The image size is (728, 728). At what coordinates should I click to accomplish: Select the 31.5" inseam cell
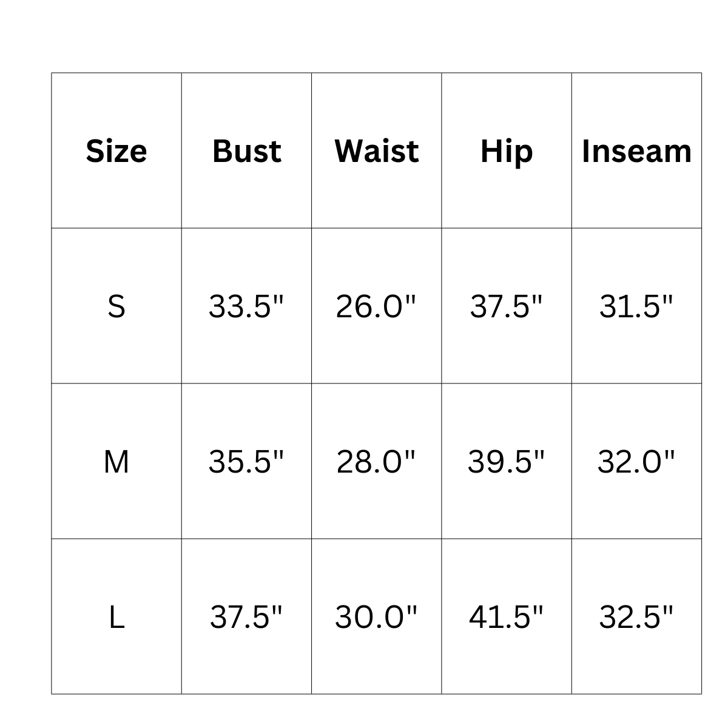click(x=636, y=306)
